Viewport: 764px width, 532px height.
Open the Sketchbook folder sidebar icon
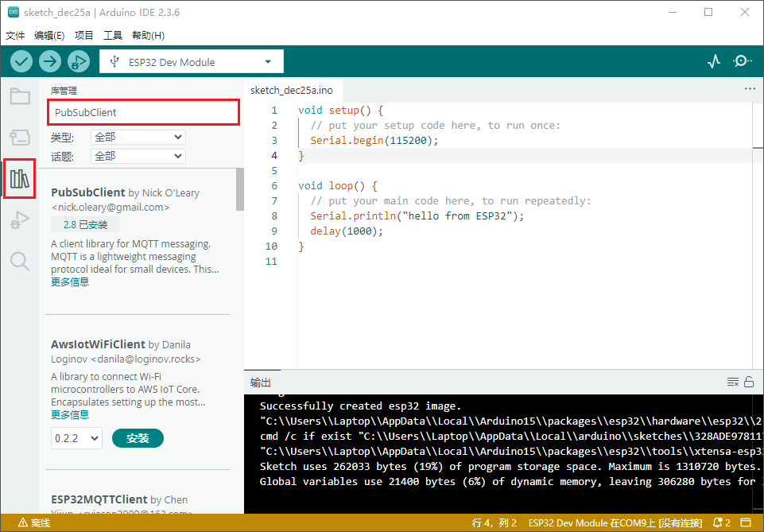point(20,97)
